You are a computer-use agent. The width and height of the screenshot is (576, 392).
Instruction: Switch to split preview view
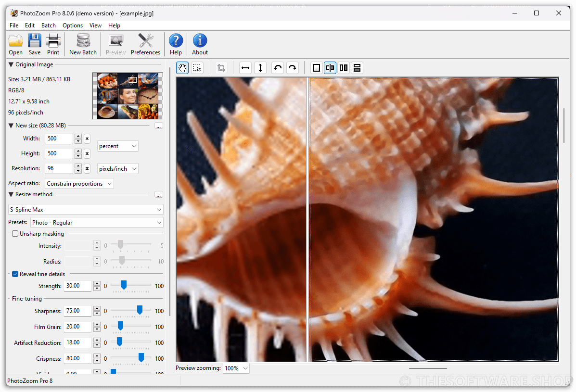[330, 68]
